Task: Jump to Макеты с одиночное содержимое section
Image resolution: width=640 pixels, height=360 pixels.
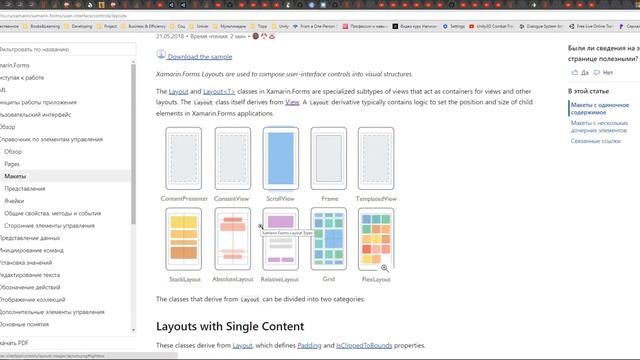Action: tap(600, 109)
